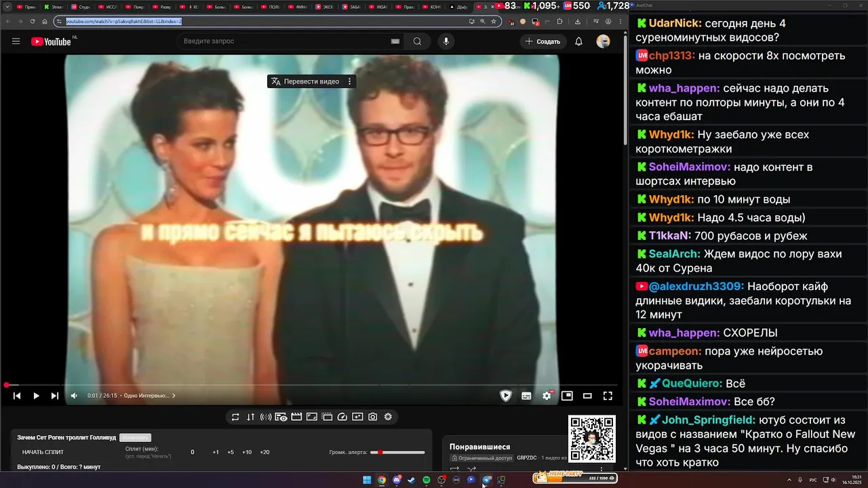868x488 pixels.
Task: Mute the video volume
Action: (75, 396)
